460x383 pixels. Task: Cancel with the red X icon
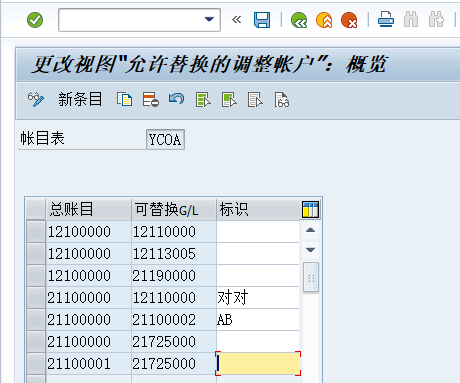[349, 20]
